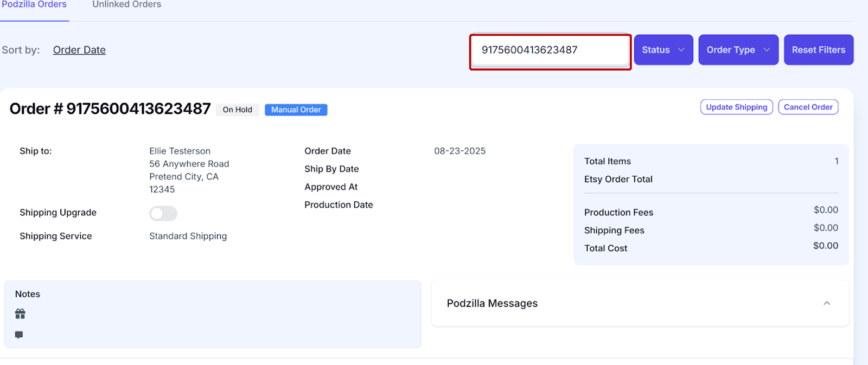The height and width of the screenshot is (365, 868).
Task: Open the Order Type filter dropdown
Action: (738, 50)
